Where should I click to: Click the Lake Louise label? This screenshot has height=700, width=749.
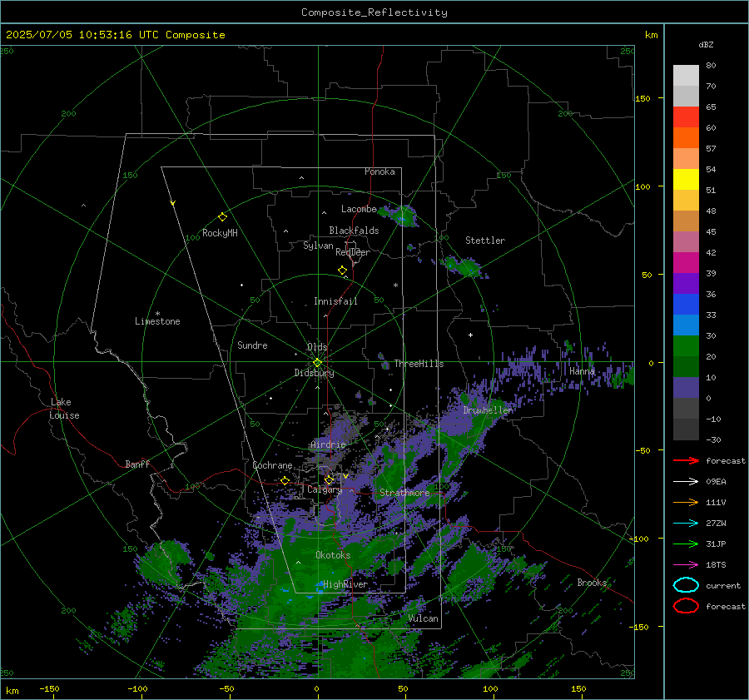point(64,409)
